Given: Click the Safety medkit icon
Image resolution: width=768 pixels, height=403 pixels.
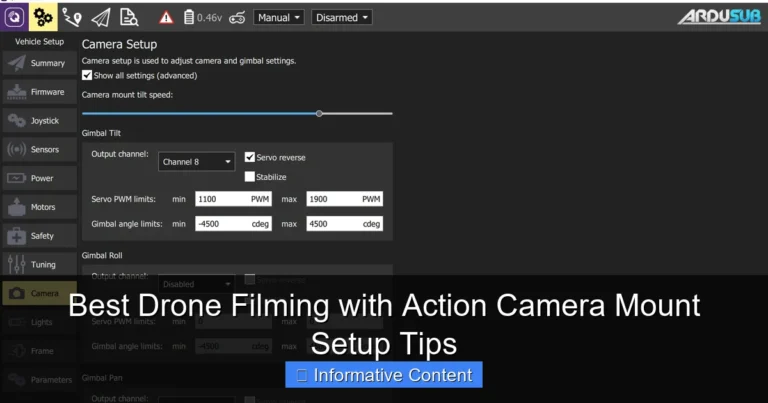Looking at the screenshot, I should point(17,236).
